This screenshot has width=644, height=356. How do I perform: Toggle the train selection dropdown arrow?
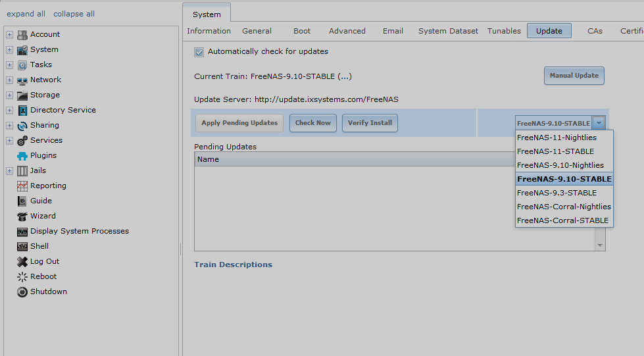point(599,123)
